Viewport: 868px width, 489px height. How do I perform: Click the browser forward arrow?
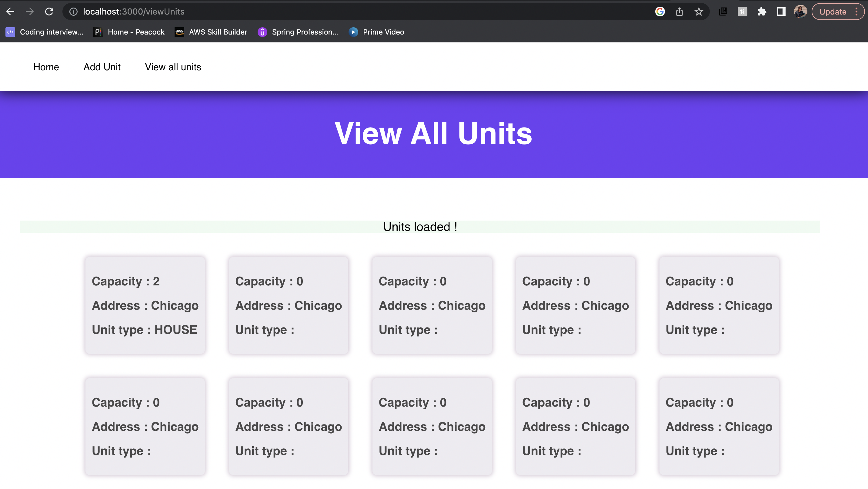[30, 12]
